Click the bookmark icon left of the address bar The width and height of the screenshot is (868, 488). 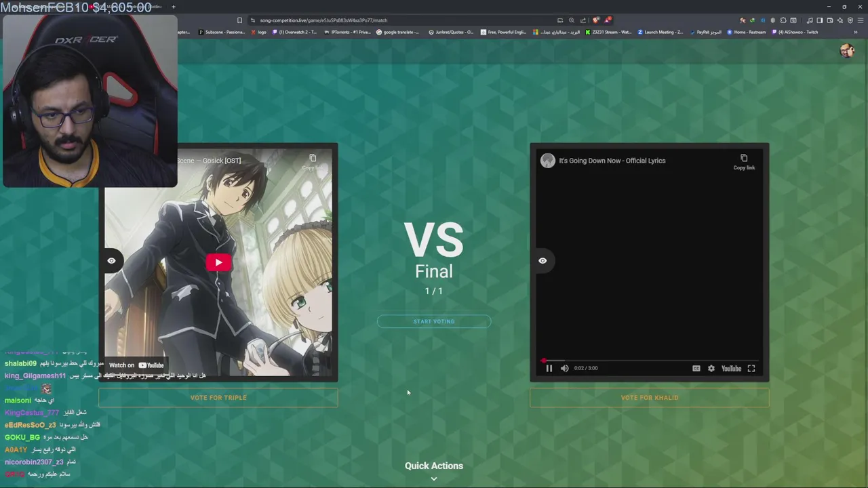(x=239, y=20)
